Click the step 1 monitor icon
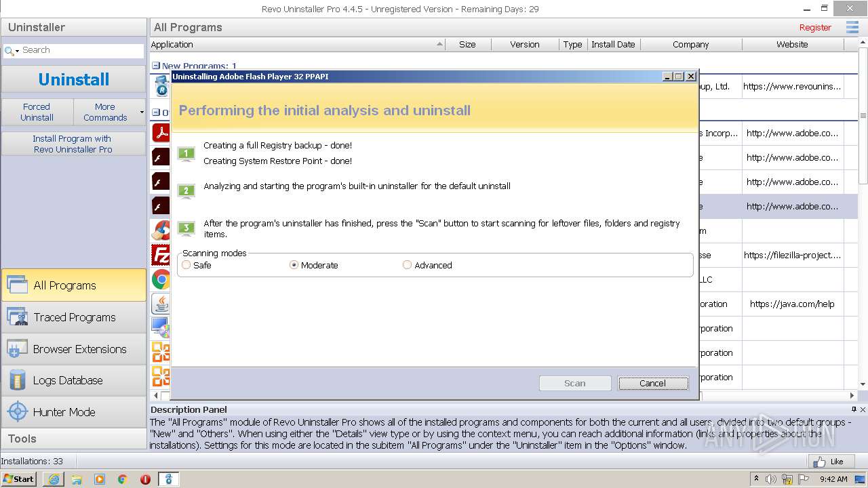Image resolution: width=868 pixels, height=488 pixels. (x=186, y=155)
